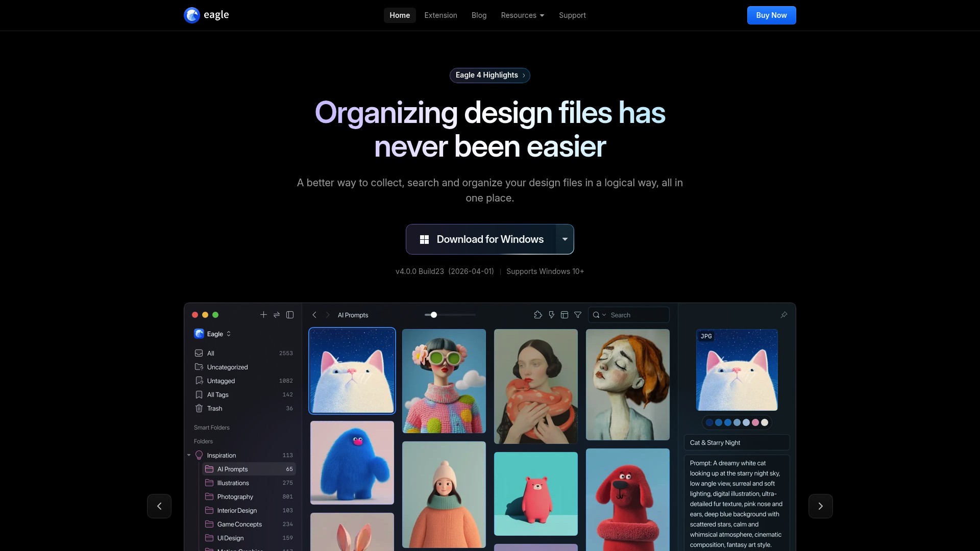Select the red dog thumbnail
This screenshot has height=551, width=980.
pyautogui.click(x=628, y=499)
